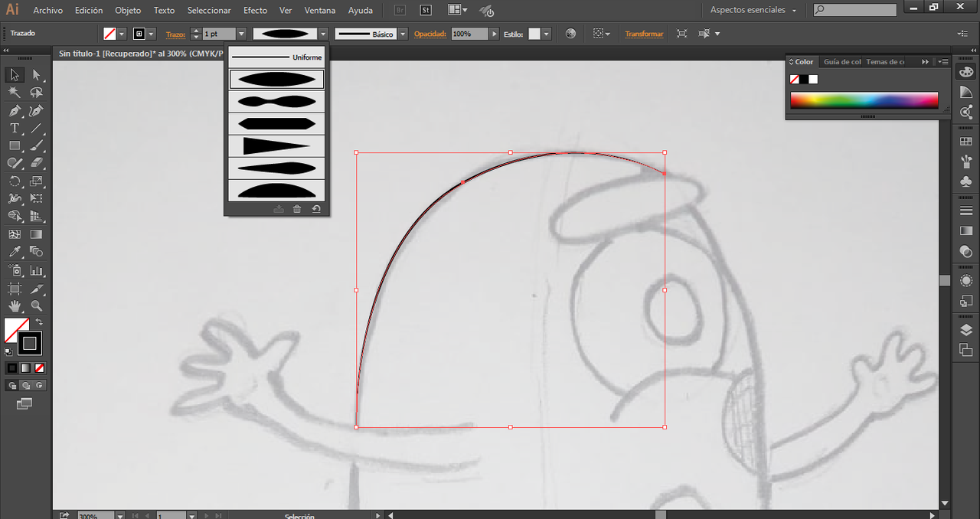The height and width of the screenshot is (519, 980).
Task: Swap fill and stroke colors
Action: [38, 322]
